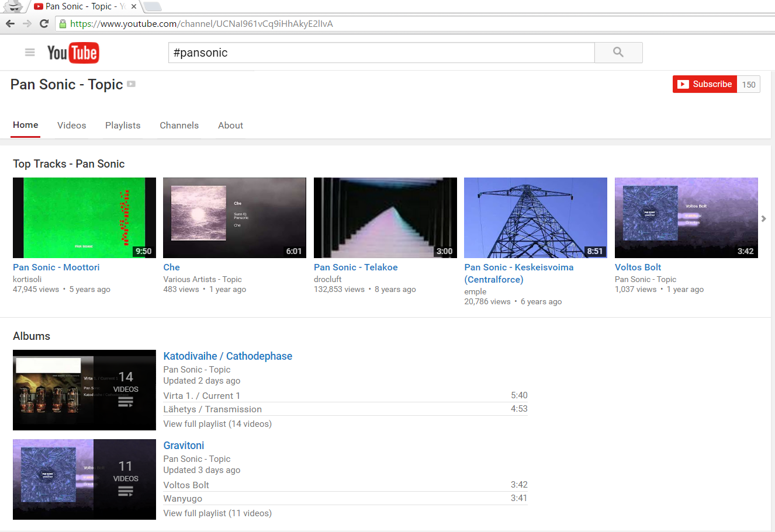Click the 4:53 track duration
Screen dimensions: 775x532
(x=519, y=409)
